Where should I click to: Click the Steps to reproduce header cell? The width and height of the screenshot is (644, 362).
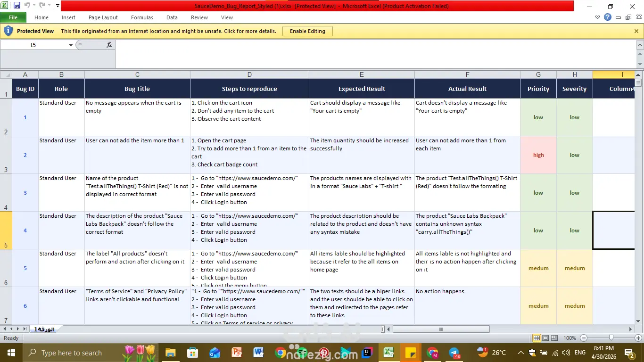point(249,89)
